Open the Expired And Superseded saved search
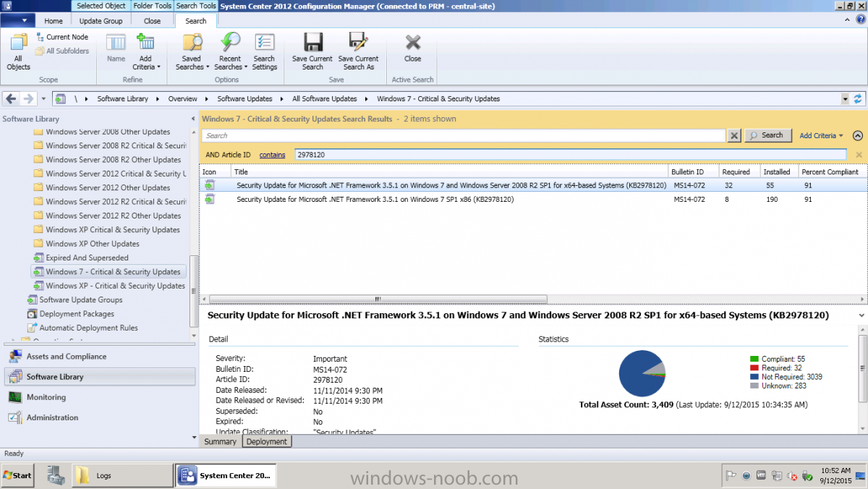This screenshot has height=489, width=868. pos(87,258)
